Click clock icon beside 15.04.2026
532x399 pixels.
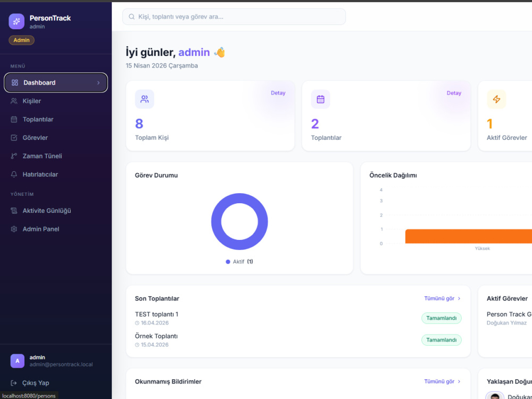[x=137, y=345]
